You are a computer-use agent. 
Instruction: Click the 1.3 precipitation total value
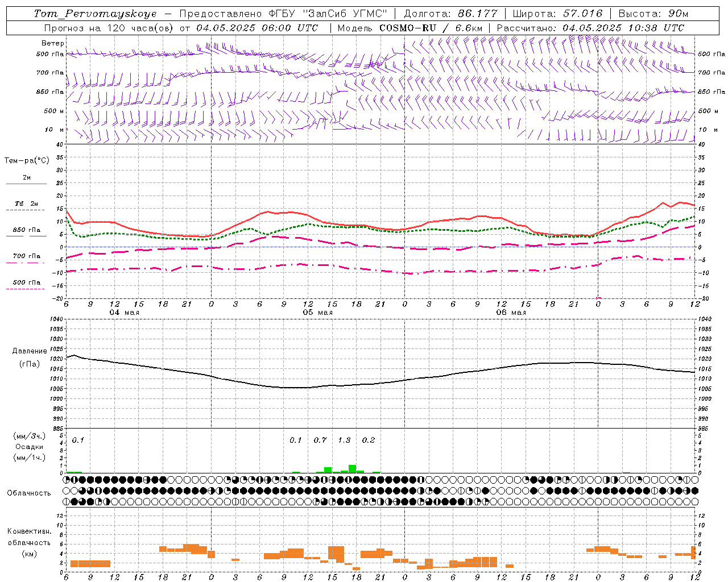click(344, 440)
